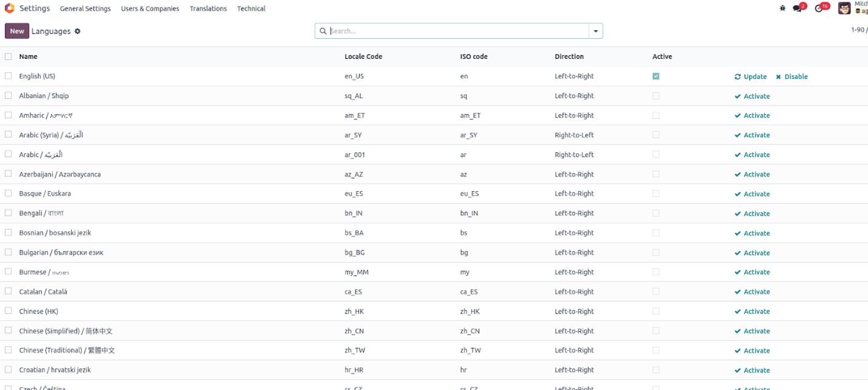Click the Odoo app logo icon
This screenshot has width=868, height=390.
9,8
